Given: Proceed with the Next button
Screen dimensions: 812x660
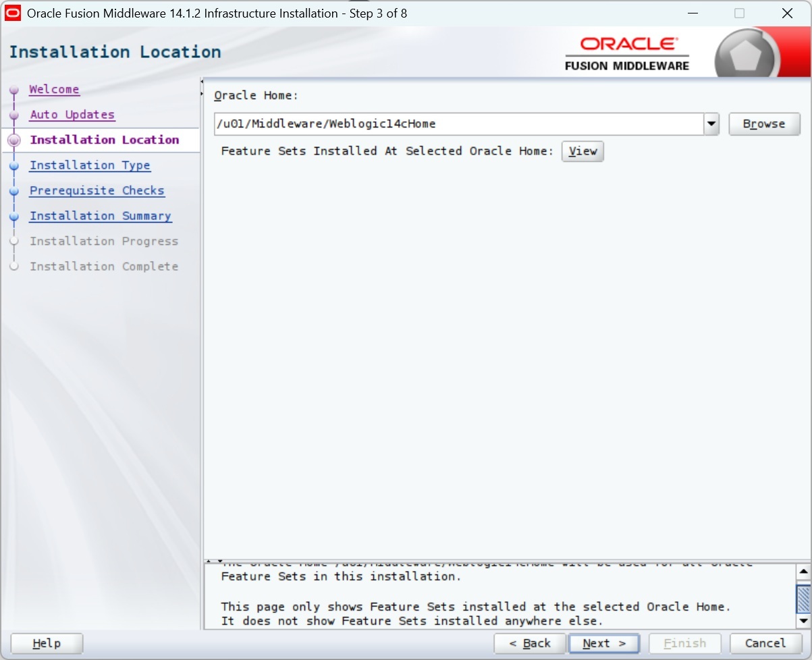Looking at the screenshot, I should pos(604,643).
